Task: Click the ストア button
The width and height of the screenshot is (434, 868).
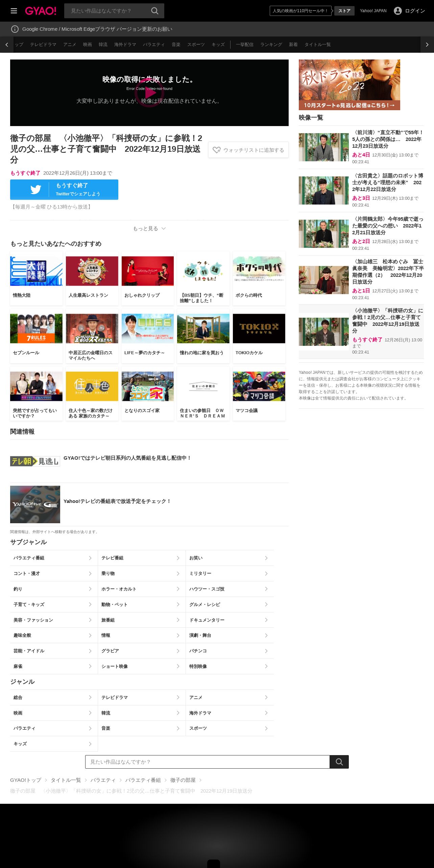Action: coord(344,11)
